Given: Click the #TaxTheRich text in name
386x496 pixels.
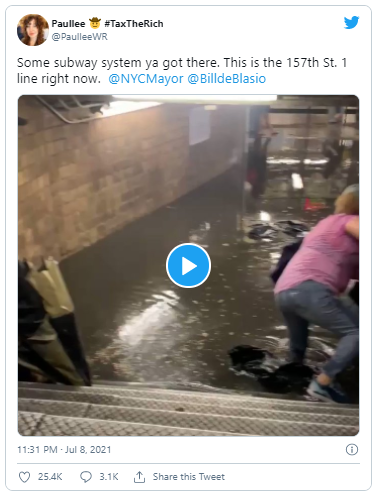Looking at the screenshot, I should (x=134, y=24).
